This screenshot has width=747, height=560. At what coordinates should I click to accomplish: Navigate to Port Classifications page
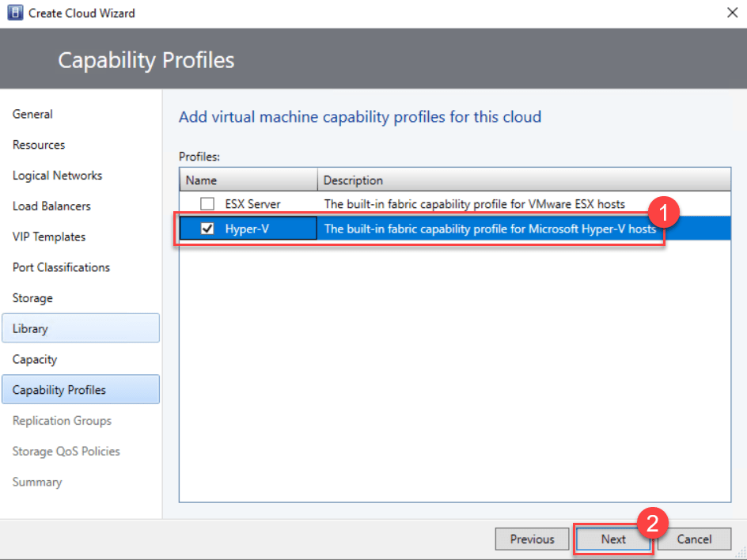tap(61, 267)
